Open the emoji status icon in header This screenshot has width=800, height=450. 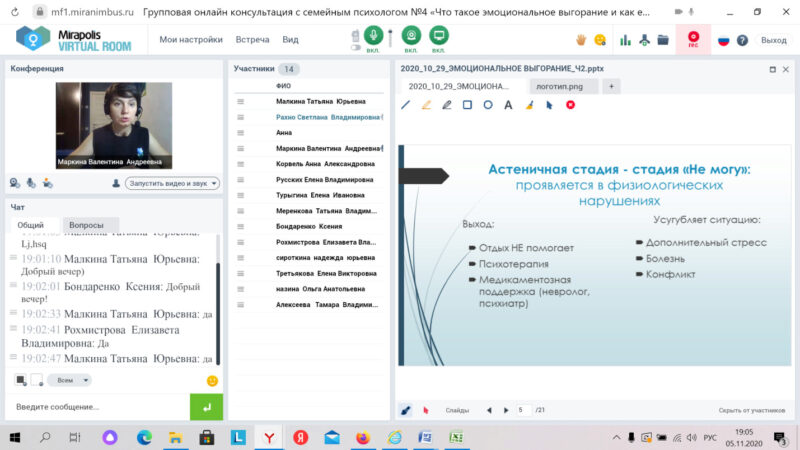(600, 40)
